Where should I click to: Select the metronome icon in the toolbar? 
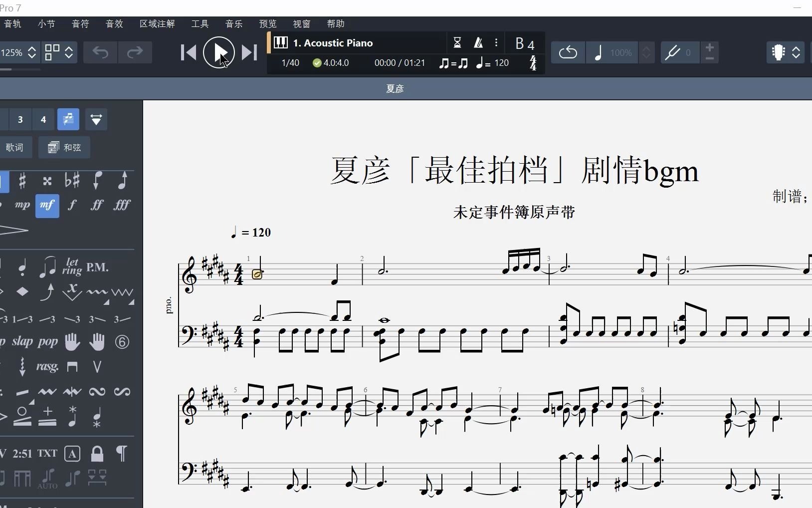click(x=478, y=43)
